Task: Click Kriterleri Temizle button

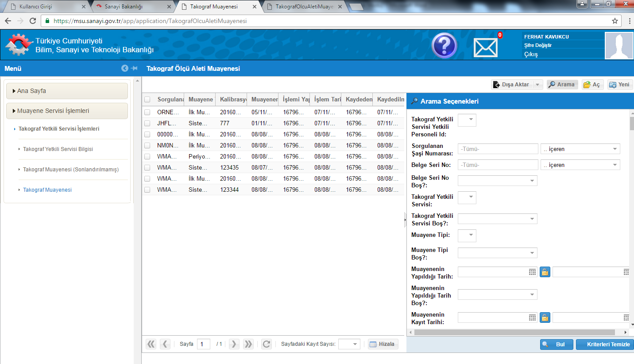Action: pyautogui.click(x=605, y=345)
